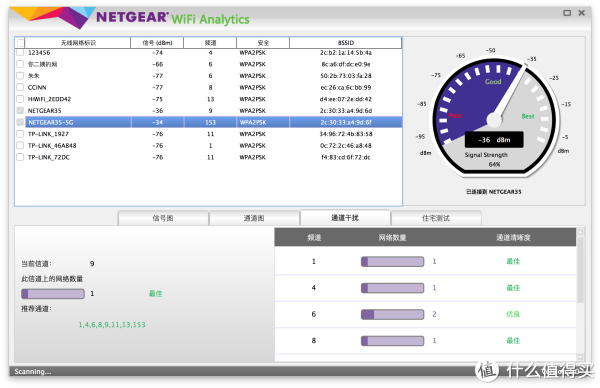600x388 pixels.
Task: Uncheck the NETGEAR35 network checkbox
Action: (20, 111)
